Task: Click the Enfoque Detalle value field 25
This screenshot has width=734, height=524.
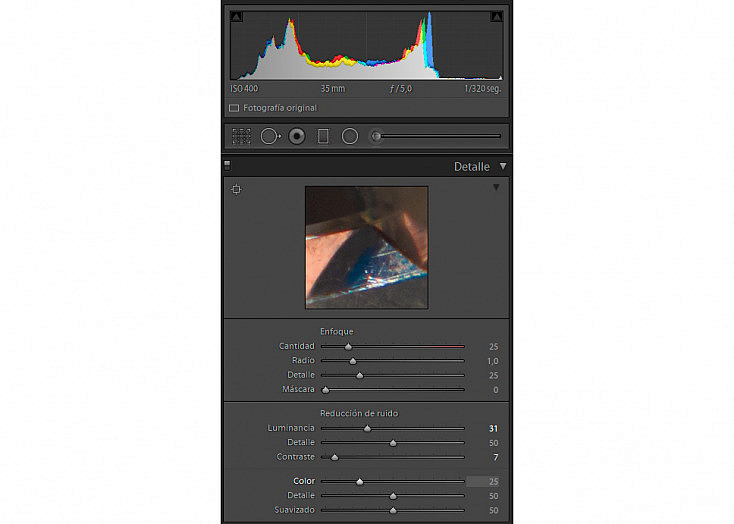Action: click(x=493, y=376)
